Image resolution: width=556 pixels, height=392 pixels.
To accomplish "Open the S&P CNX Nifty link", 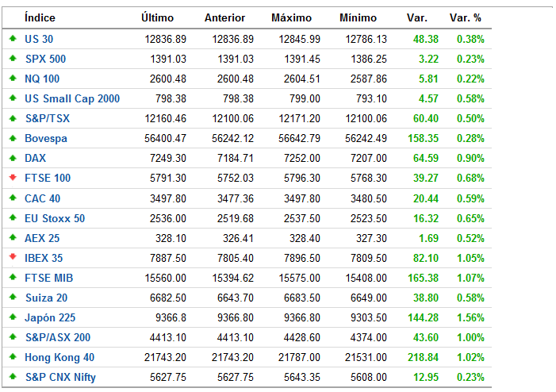I will (60, 377).
